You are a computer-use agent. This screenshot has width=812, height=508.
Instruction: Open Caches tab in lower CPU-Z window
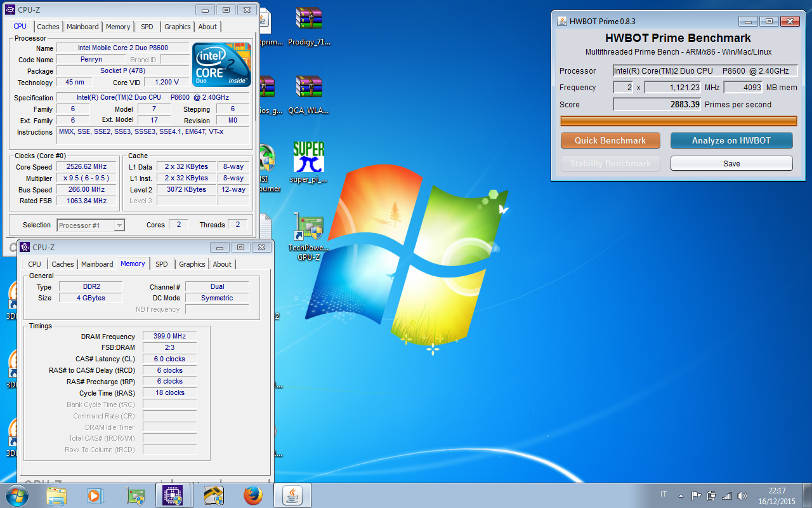point(63,264)
